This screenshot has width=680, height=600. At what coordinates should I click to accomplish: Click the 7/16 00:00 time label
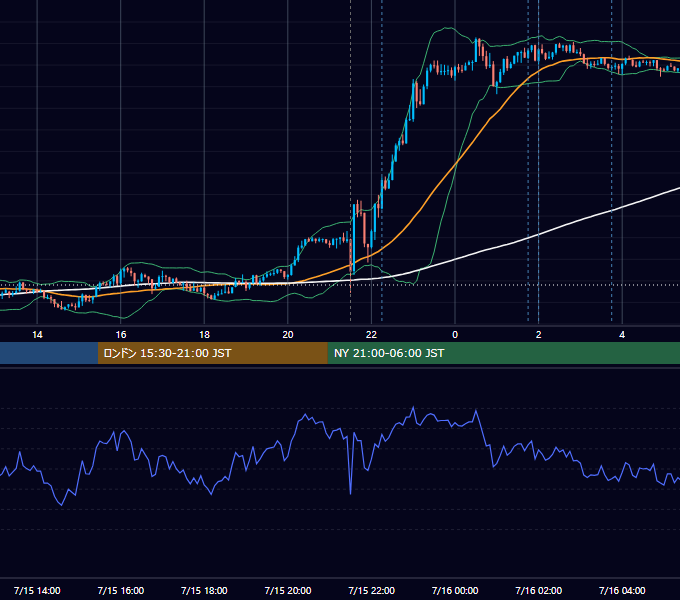[455, 590]
